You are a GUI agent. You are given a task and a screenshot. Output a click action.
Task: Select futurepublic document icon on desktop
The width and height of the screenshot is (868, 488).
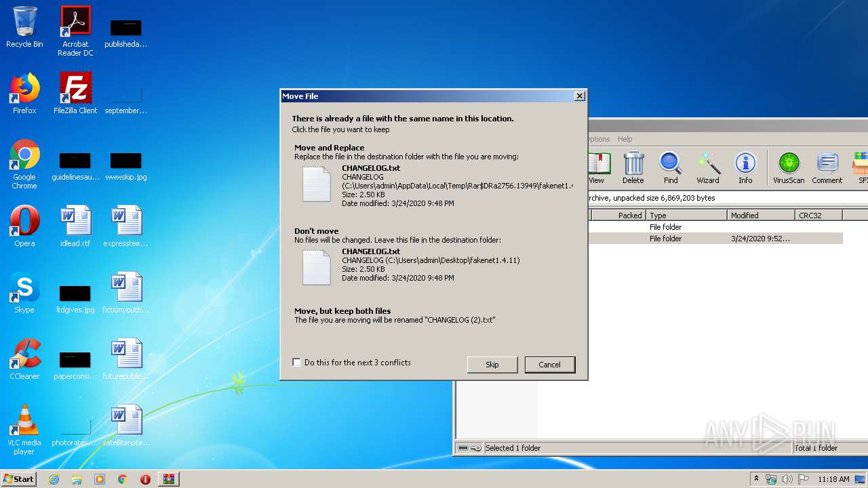pyautogui.click(x=126, y=359)
